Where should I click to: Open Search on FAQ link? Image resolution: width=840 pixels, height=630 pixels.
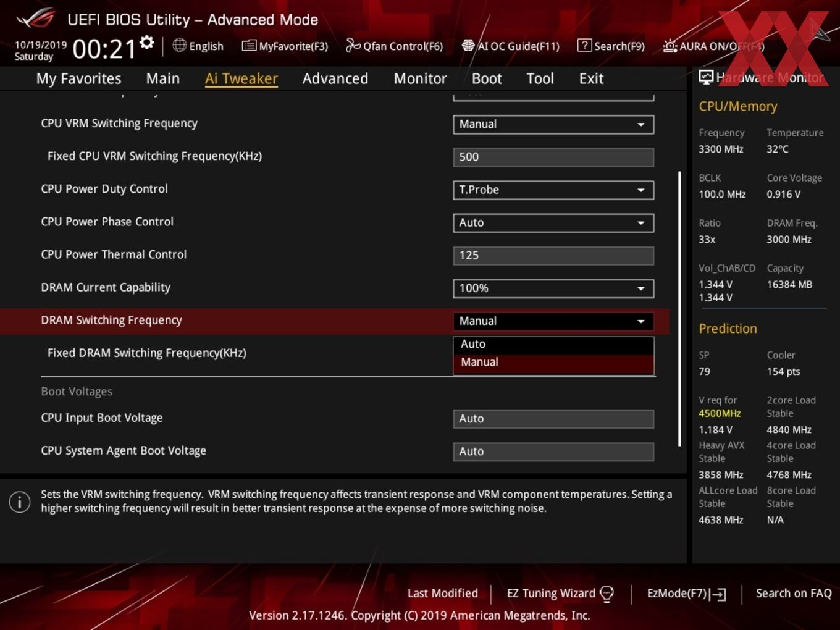pyautogui.click(x=794, y=594)
